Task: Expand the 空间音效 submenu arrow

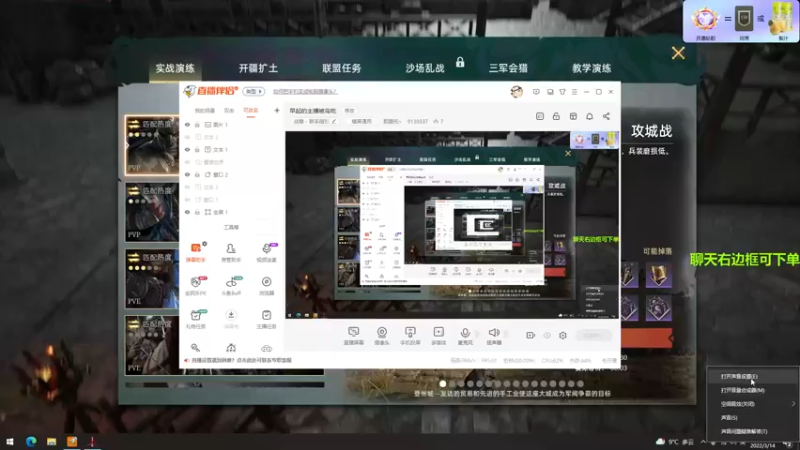Action: (x=793, y=404)
